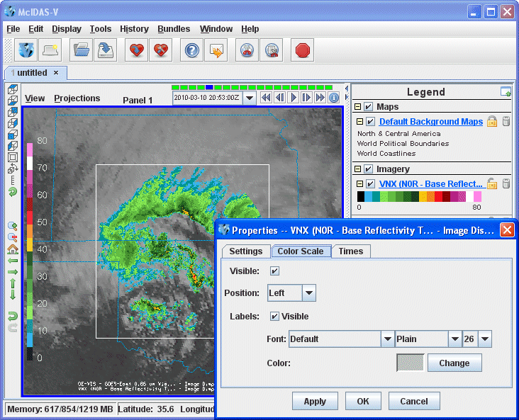
Task: Pan down with the green down arrow
Action: [x=13, y=295]
